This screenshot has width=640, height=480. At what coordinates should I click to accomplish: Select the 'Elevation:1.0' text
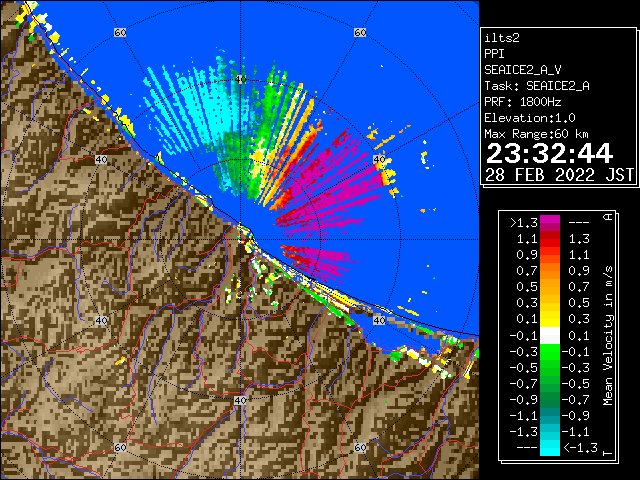[x=530, y=118]
